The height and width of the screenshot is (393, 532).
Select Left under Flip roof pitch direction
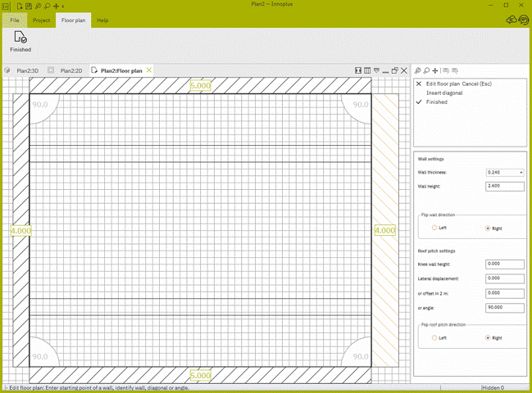[439, 338]
